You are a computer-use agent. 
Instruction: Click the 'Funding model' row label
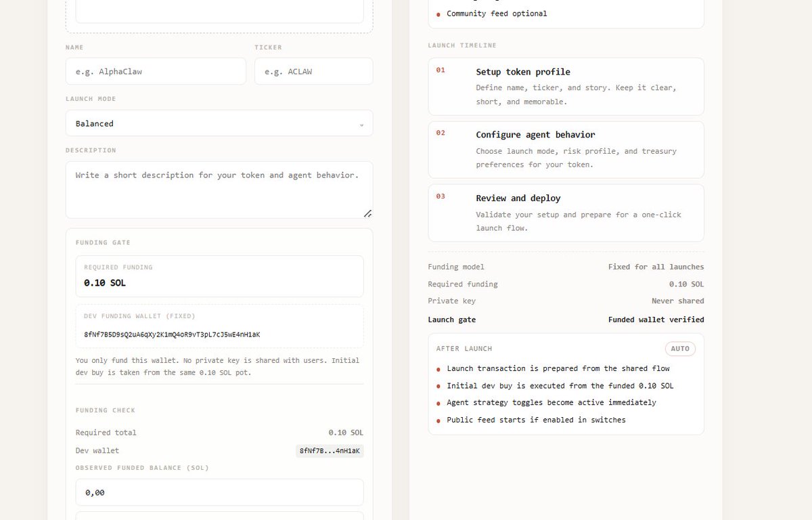point(456,267)
